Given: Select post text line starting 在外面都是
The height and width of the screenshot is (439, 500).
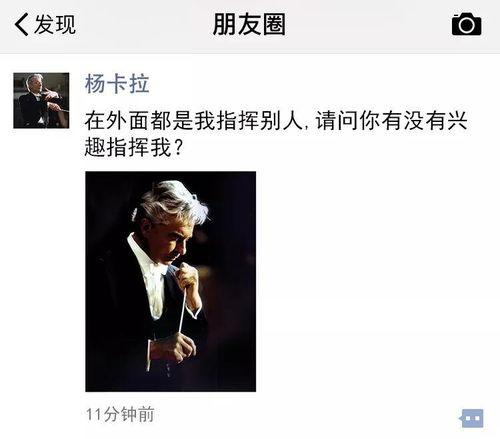Looking at the screenshot, I should coord(276,120).
